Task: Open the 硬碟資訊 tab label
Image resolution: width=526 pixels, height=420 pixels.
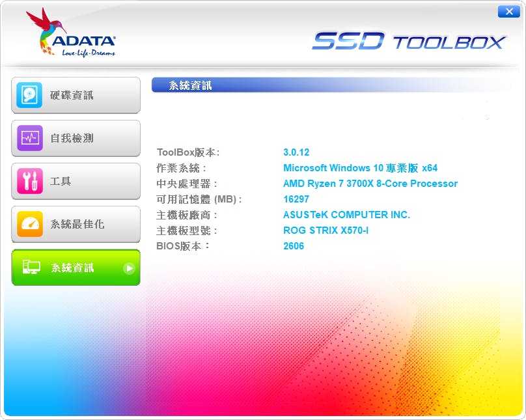Action: [72, 95]
